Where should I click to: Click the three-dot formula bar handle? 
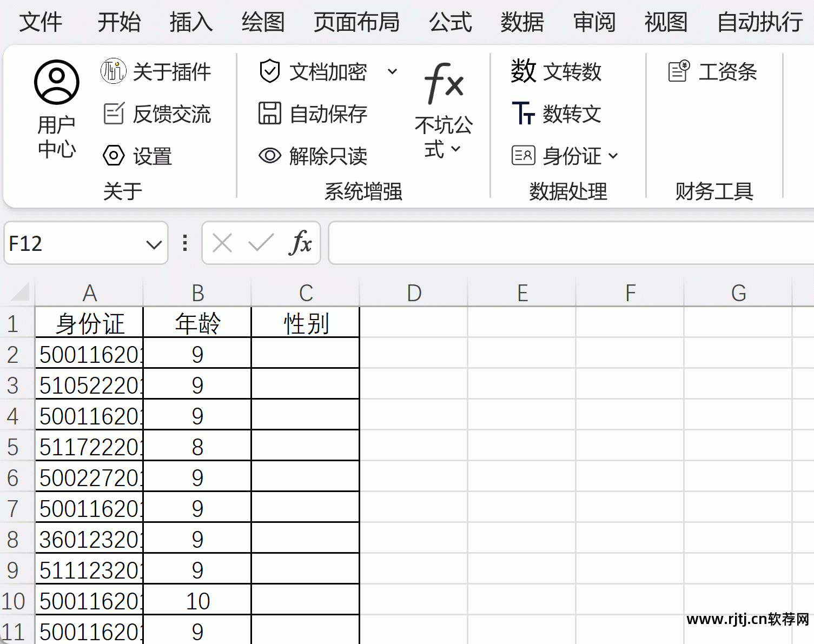(x=185, y=243)
